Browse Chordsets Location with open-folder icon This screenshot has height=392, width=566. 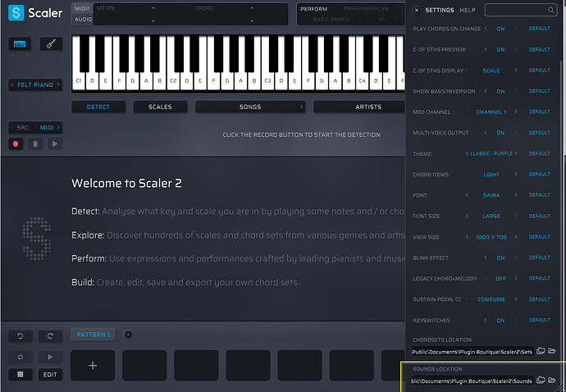coord(552,350)
